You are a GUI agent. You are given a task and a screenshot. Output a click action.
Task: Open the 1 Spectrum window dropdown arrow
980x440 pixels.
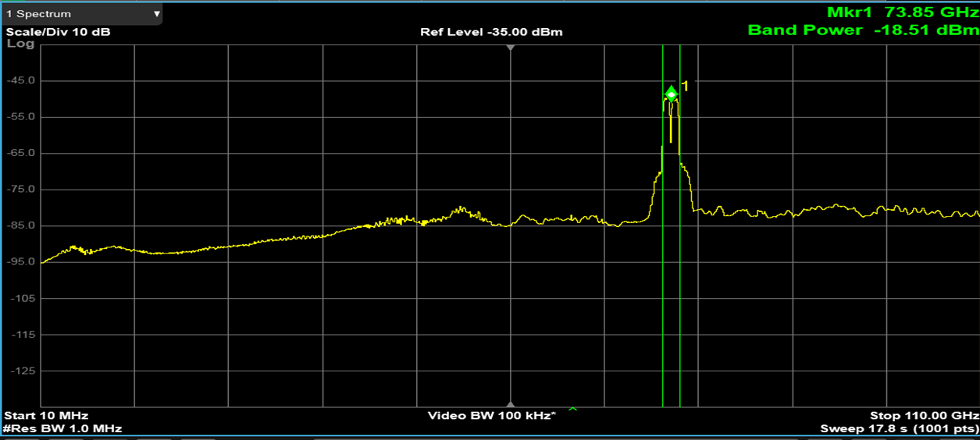point(157,14)
